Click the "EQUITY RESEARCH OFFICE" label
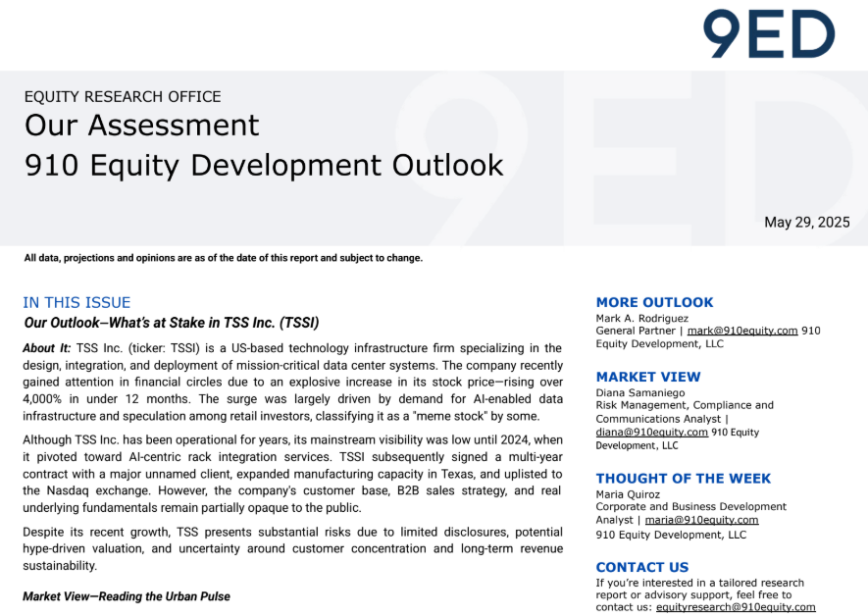Viewport: 868px width, 616px height. (123, 97)
